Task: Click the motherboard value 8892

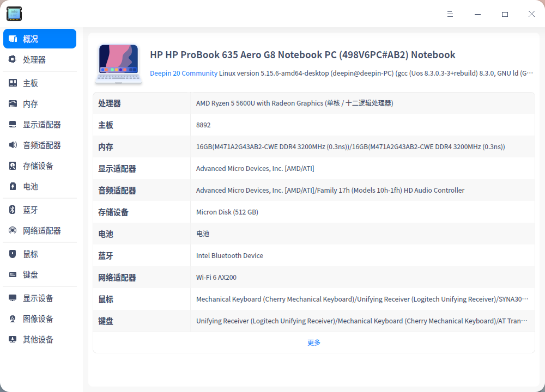Action: [x=203, y=125]
